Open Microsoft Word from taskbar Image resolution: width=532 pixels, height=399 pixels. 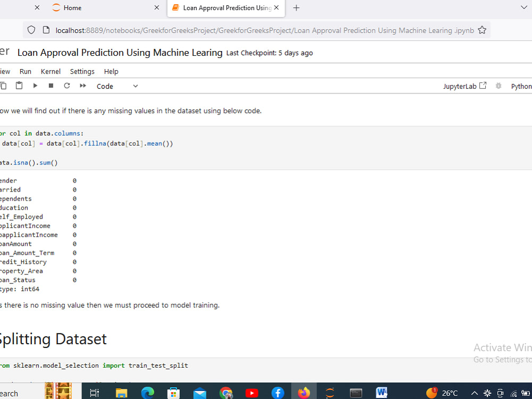pos(381,393)
